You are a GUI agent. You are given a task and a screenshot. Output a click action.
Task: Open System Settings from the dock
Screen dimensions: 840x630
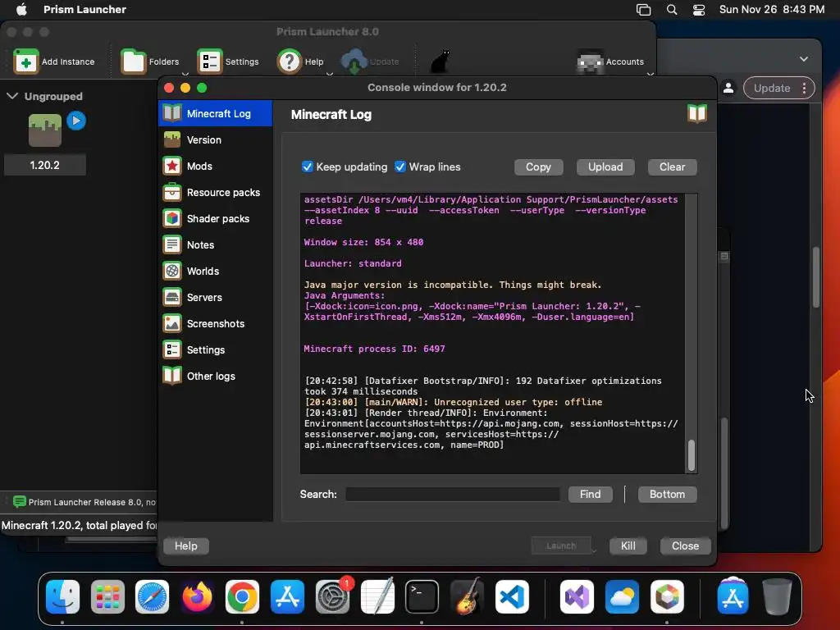[332, 596]
